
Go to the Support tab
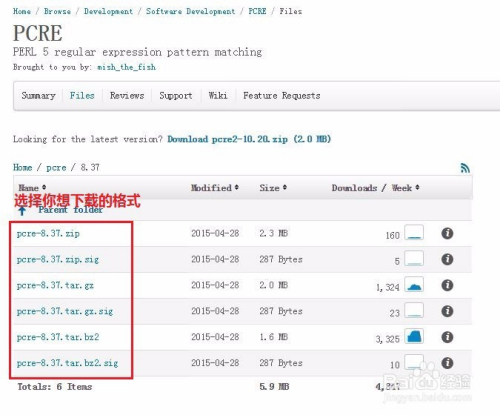pyautogui.click(x=176, y=96)
